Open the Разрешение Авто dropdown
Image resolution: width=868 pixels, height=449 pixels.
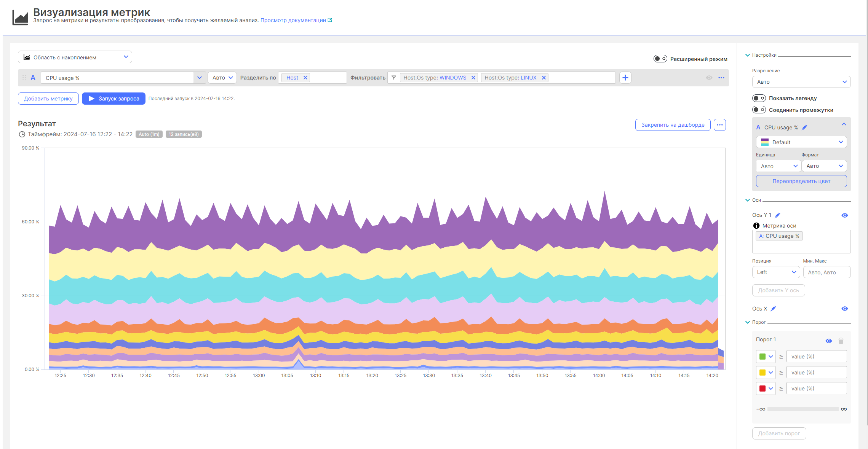(801, 82)
